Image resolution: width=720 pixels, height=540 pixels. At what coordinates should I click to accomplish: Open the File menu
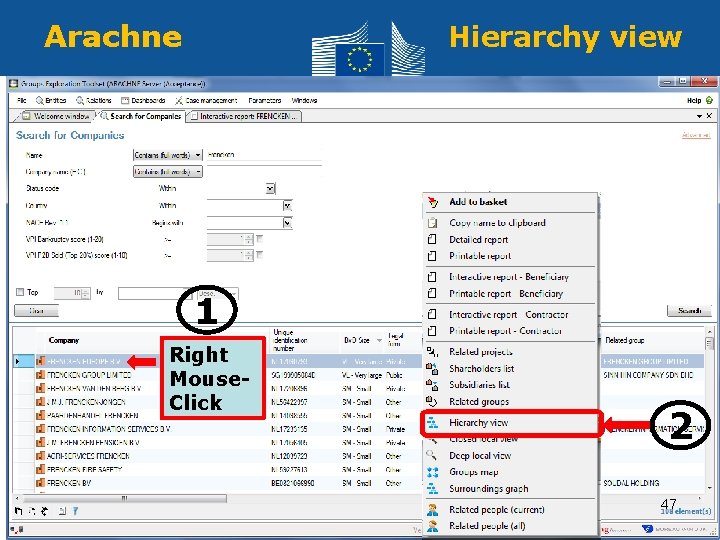pos(22,100)
